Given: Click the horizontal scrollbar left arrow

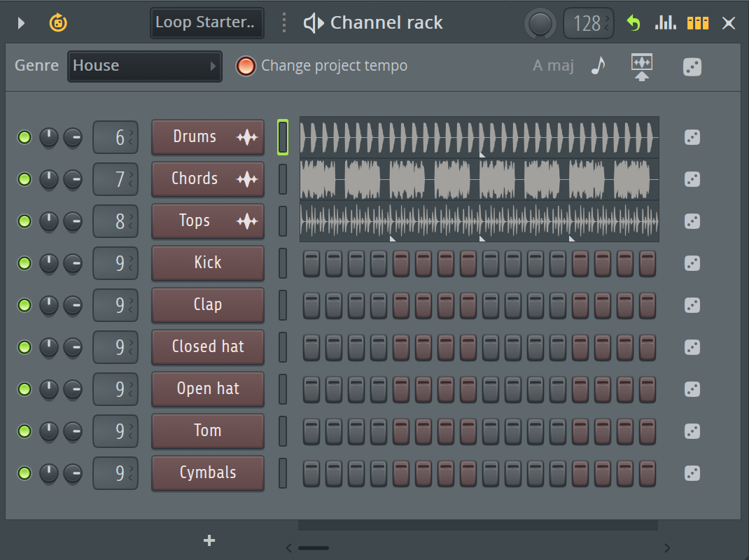Looking at the screenshot, I should point(288,548).
